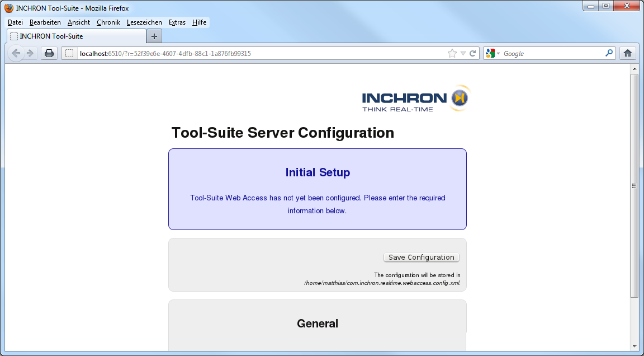Bookmark this page with the star icon

(452, 53)
